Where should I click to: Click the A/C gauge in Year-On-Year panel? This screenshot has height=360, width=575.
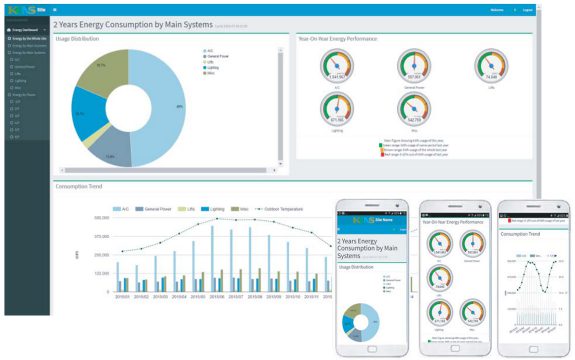[x=337, y=66]
